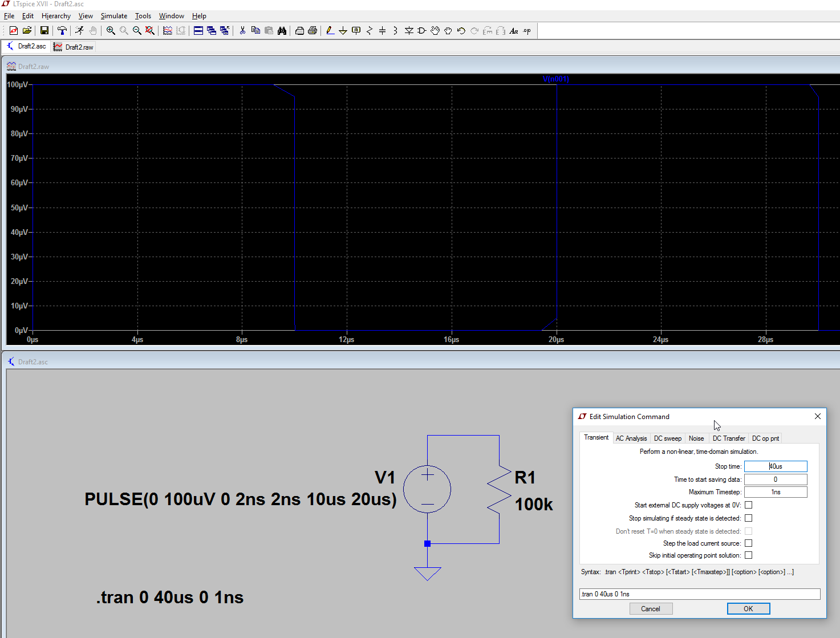Select the Capacitor placement tool
The height and width of the screenshot is (638, 840).
[x=382, y=31]
